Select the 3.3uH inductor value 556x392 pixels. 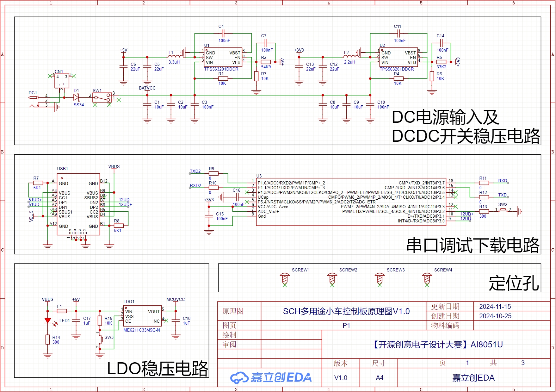[x=174, y=62]
